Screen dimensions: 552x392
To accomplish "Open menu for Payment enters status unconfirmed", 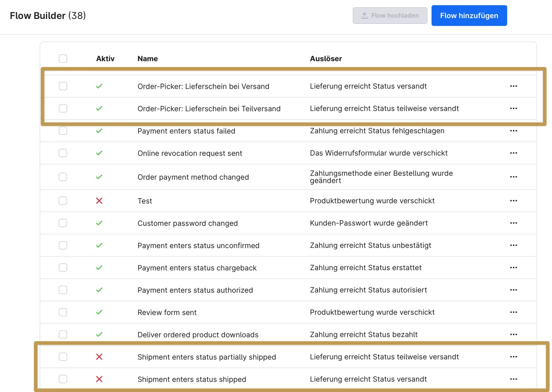I will 513,245.
